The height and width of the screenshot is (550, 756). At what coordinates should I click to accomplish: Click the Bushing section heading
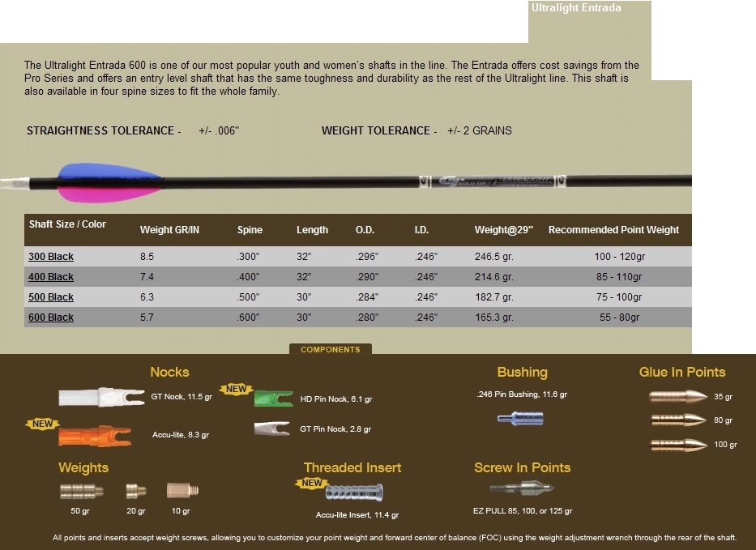(x=522, y=372)
